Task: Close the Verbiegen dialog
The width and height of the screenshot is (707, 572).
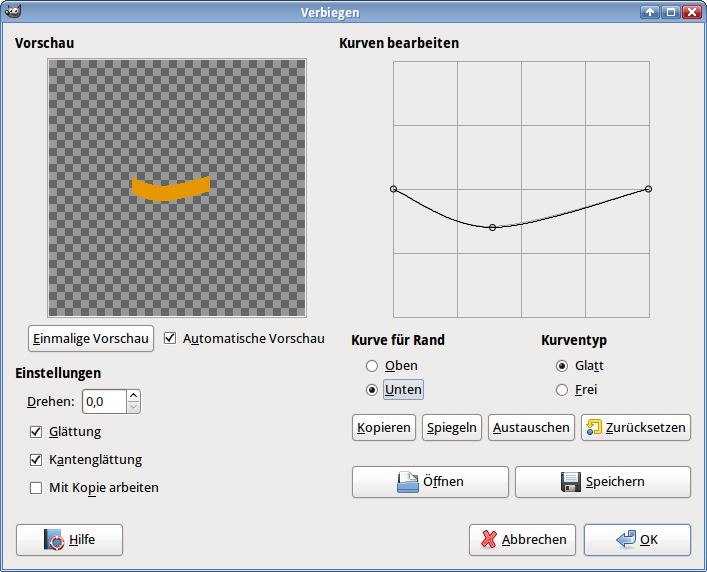Action: (692, 12)
